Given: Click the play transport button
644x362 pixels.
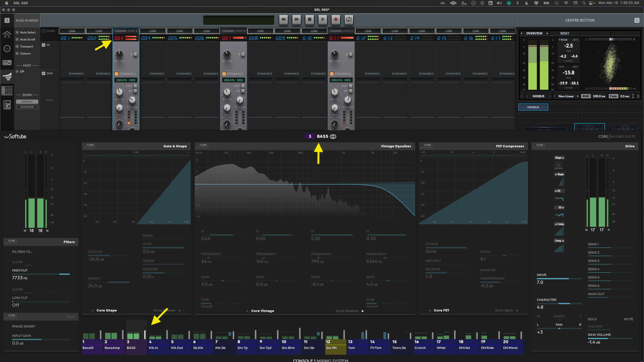Looking at the screenshot, I should pos(323,20).
